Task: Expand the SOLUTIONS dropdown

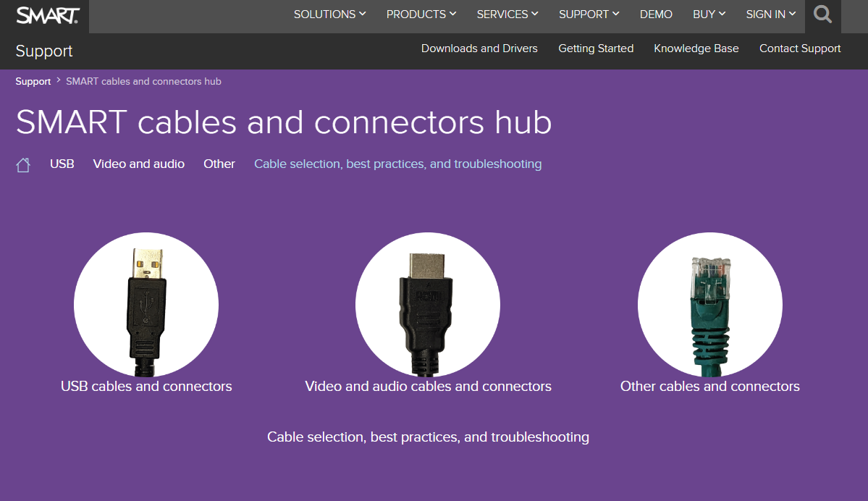Action: pyautogui.click(x=329, y=14)
